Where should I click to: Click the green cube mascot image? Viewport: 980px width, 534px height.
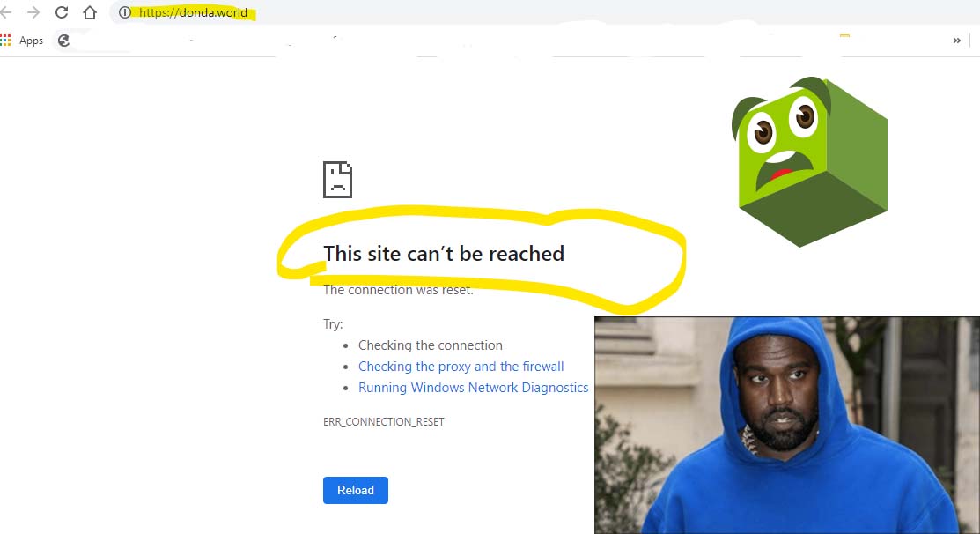(x=809, y=161)
